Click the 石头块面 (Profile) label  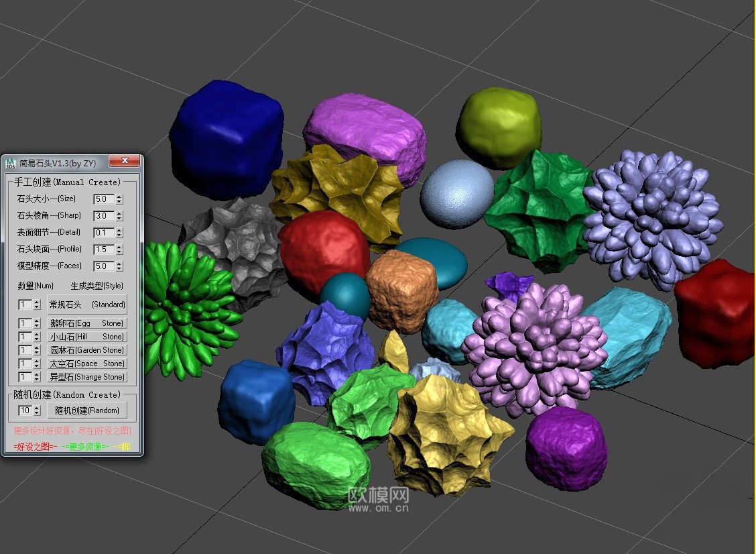point(49,250)
